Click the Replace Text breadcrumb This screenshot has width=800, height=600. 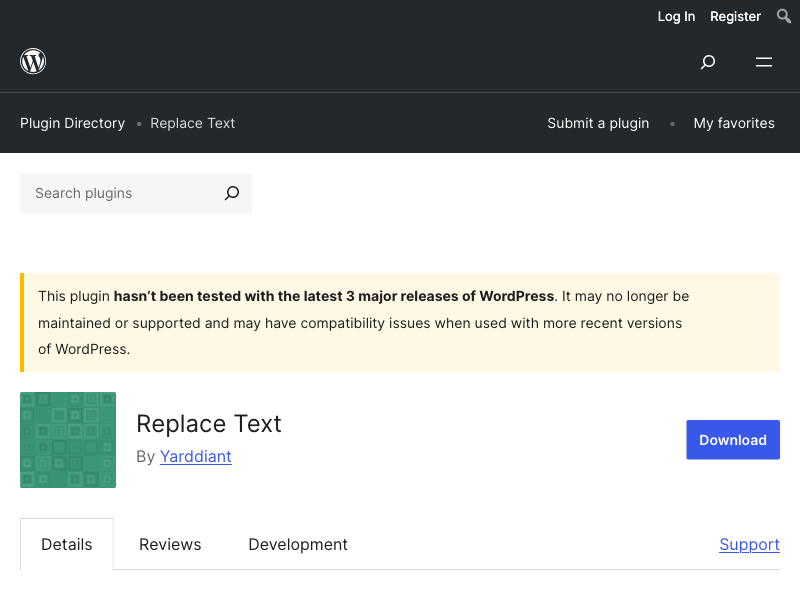(x=192, y=123)
